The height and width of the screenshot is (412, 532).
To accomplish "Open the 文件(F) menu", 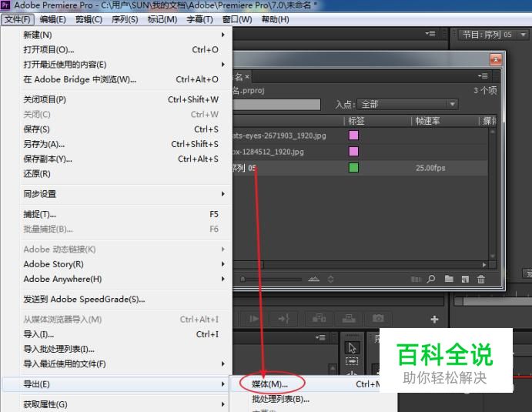I will [18, 19].
